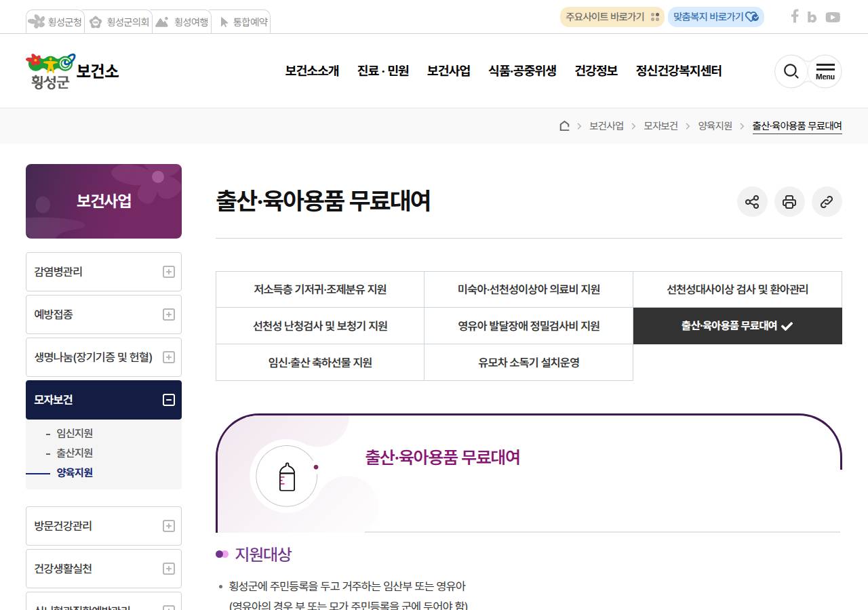
Task: Copy page link via chain icon
Action: coord(827,202)
